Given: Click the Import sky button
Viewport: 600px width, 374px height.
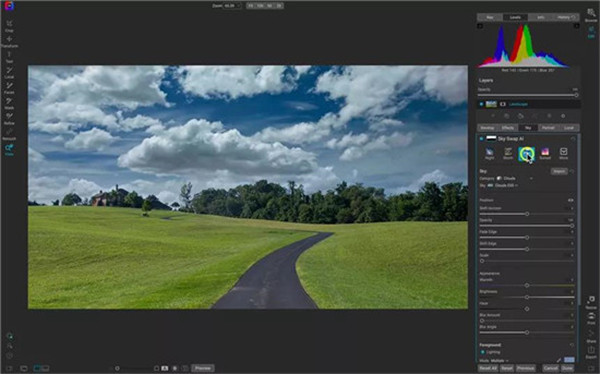Looking at the screenshot, I should pos(559,171).
